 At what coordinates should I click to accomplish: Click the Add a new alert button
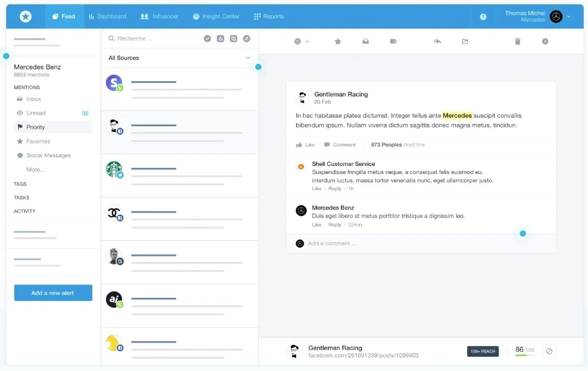pos(53,293)
